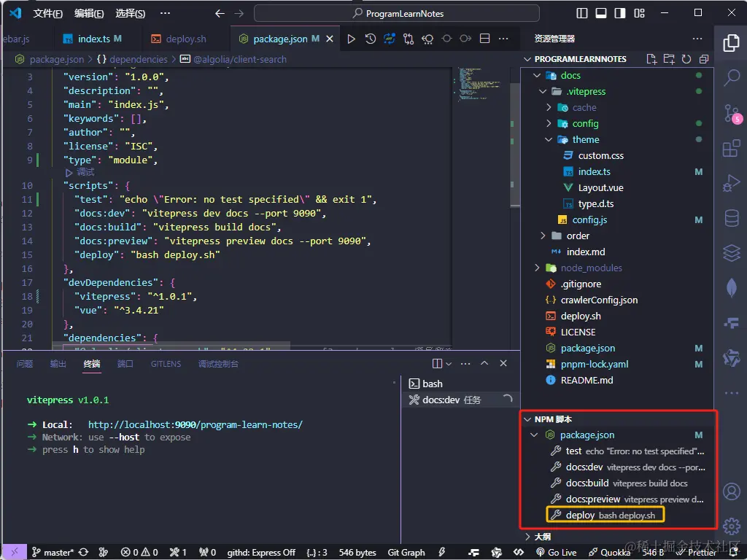Split the editor using the split icon
747x560 pixels.
[x=484, y=39]
